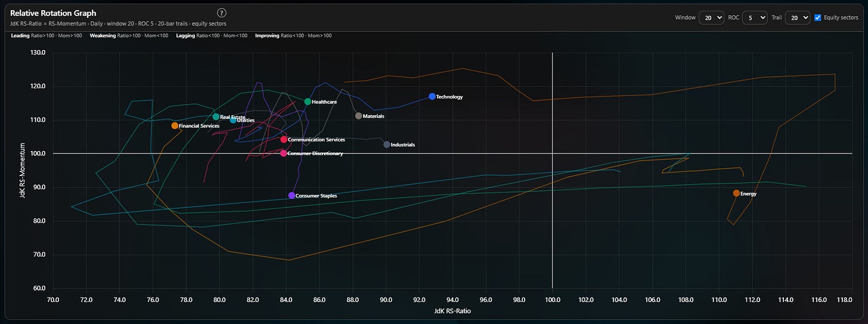Screen dimensions: 868x324
Task: Click the Technology sector dot
Action: [432, 97]
